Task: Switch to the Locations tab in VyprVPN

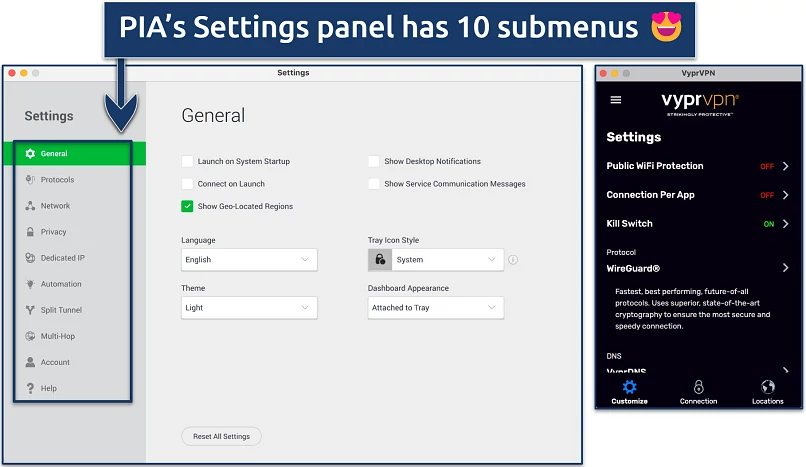Action: pos(768,393)
